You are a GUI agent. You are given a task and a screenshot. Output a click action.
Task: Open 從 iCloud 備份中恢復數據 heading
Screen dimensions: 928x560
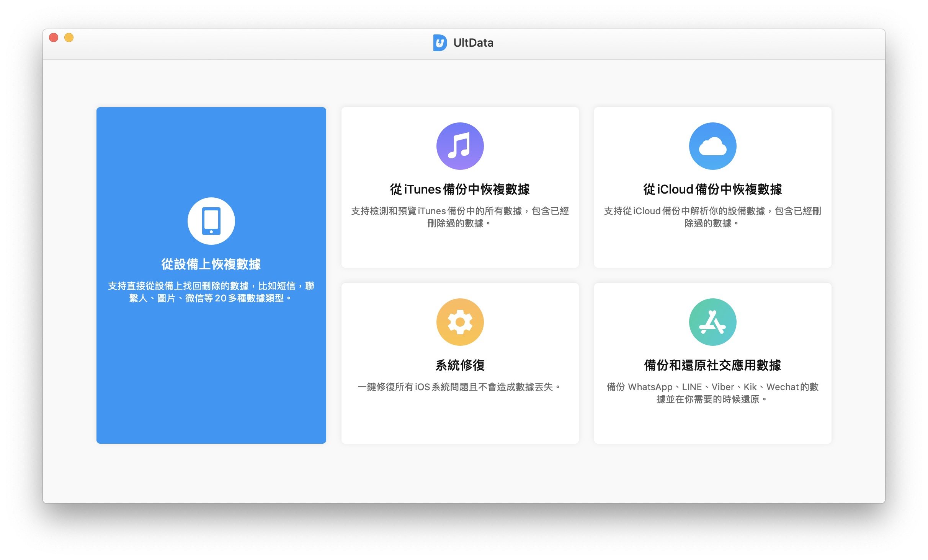(712, 189)
